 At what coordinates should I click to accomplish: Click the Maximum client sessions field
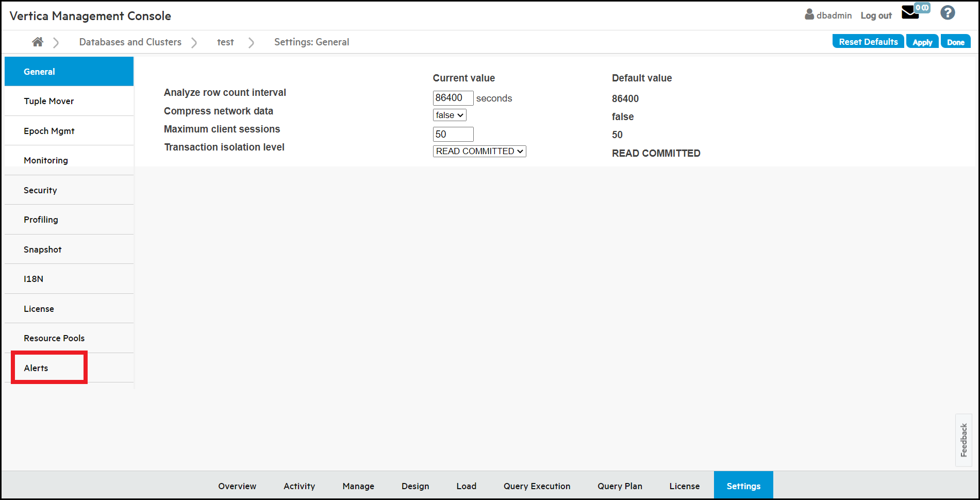[453, 134]
